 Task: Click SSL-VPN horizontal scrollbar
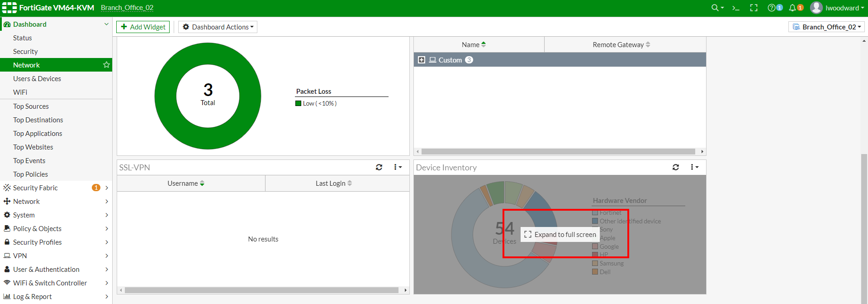[261, 290]
